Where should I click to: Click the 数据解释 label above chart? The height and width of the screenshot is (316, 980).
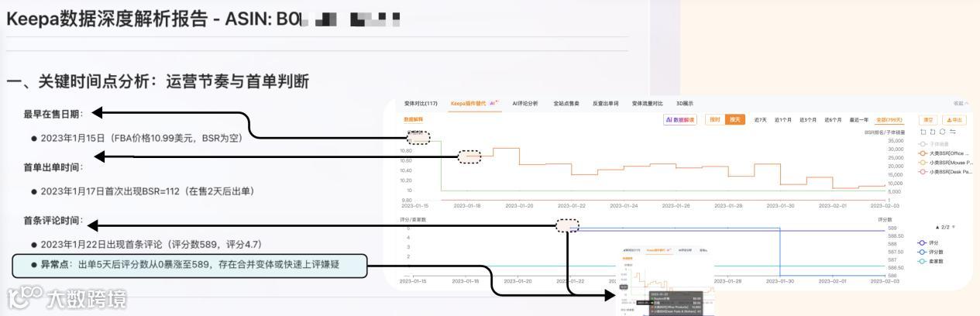tap(413, 120)
